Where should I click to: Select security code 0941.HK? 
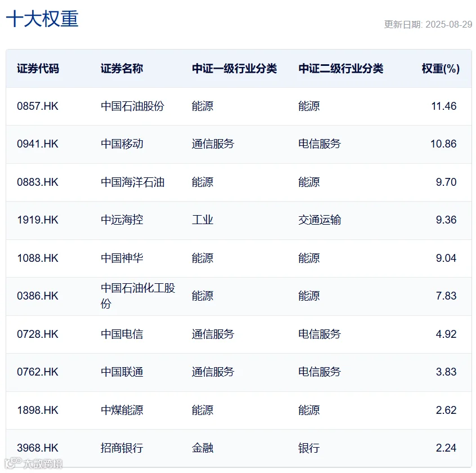point(38,144)
